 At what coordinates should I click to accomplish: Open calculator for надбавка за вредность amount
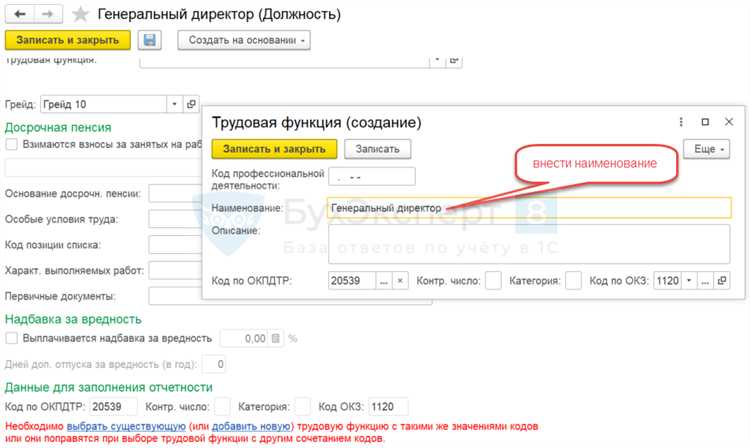tap(277, 338)
